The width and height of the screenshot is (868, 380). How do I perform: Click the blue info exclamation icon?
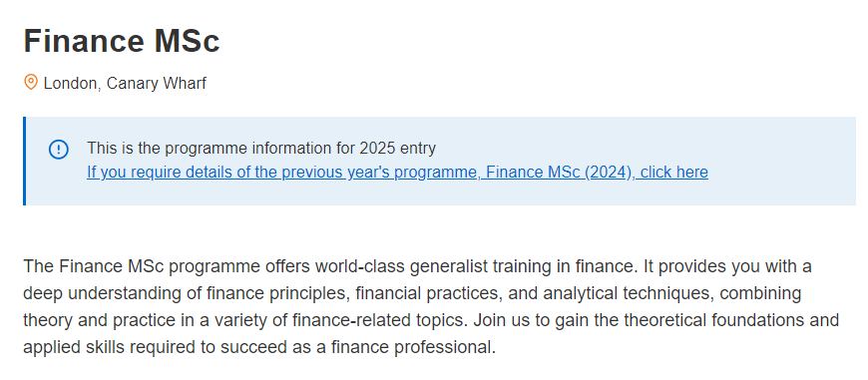tap(58, 150)
